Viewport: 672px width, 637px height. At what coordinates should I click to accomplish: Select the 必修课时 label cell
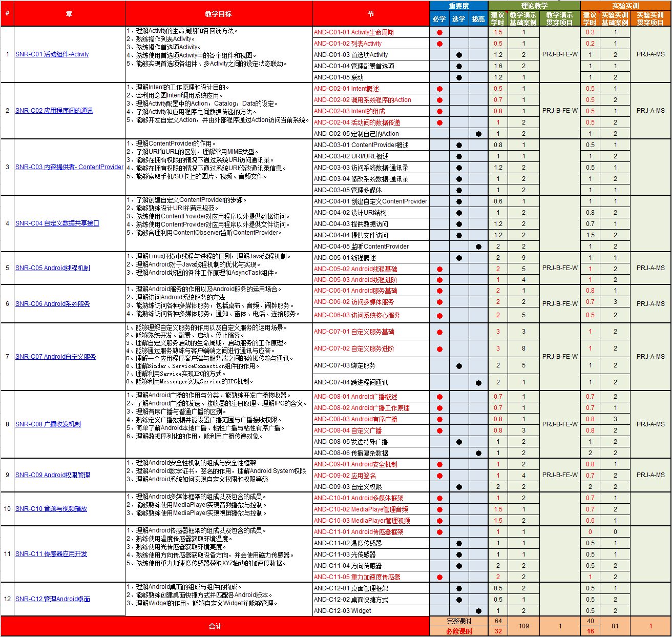459,631
